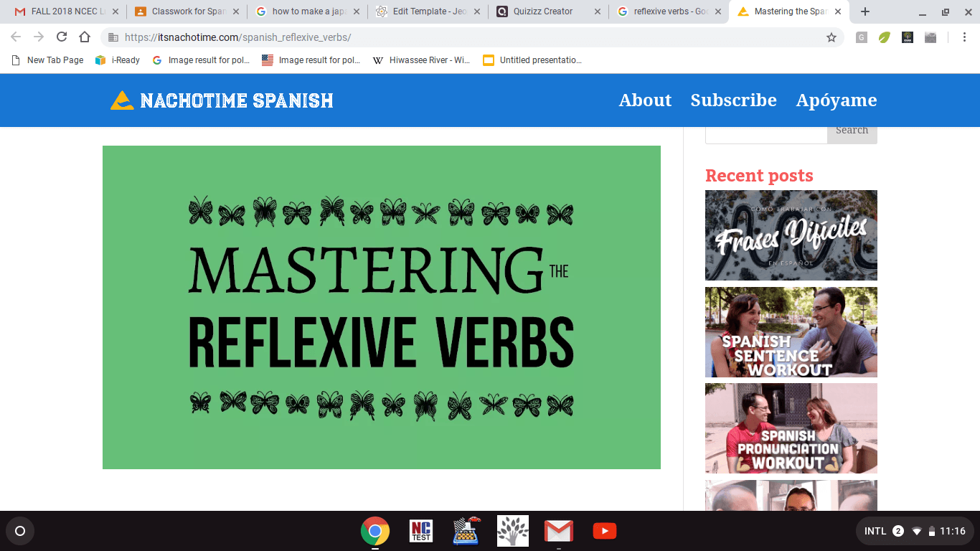The width and height of the screenshot is (980, 551).
Task: Switch to the Classwork for Spanish tab
Action: click(188, 11)
